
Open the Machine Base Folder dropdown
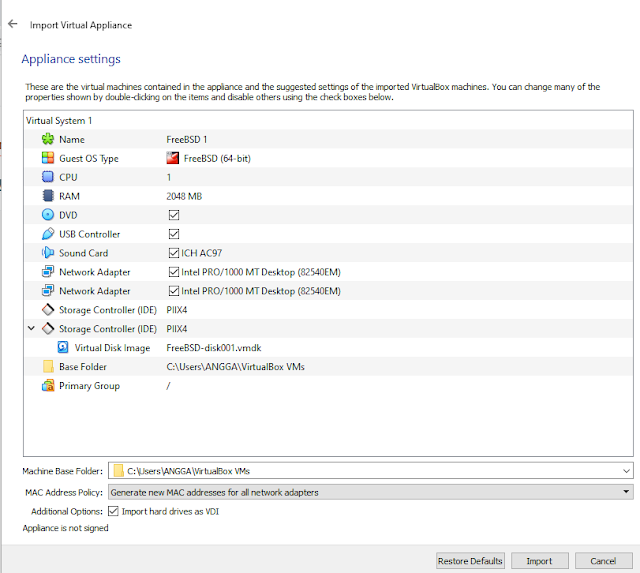click(626, 471)
